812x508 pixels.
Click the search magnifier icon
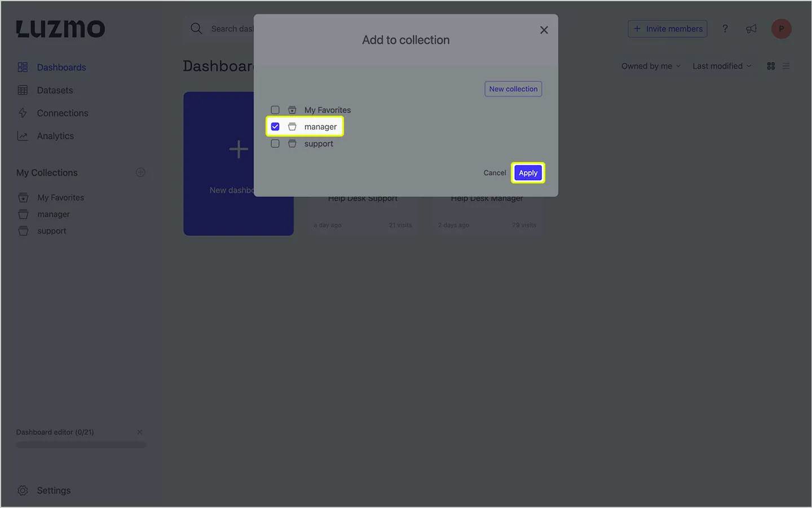(196, 29)
